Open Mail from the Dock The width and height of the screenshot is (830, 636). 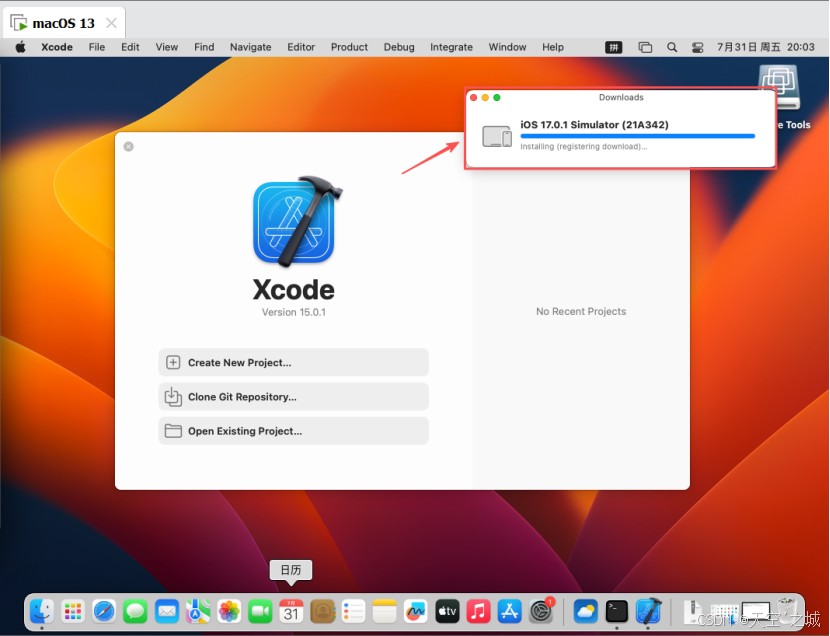pyautogui.click(x=167, y=612)
